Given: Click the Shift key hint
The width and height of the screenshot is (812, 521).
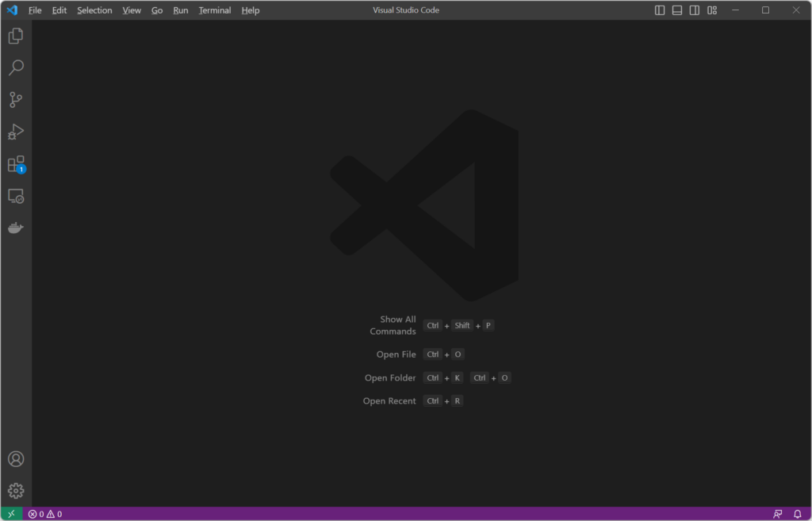Looking at the screenshot, I should coord(462,325).
